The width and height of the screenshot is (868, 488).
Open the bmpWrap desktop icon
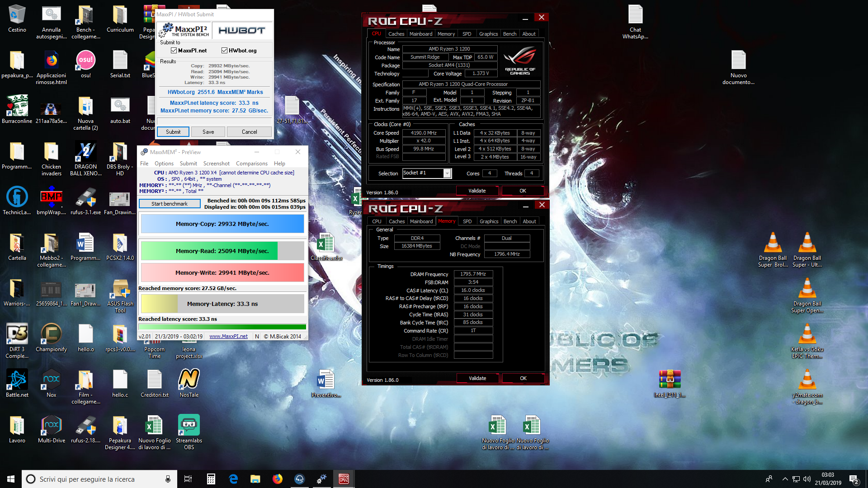coord(52,202)
